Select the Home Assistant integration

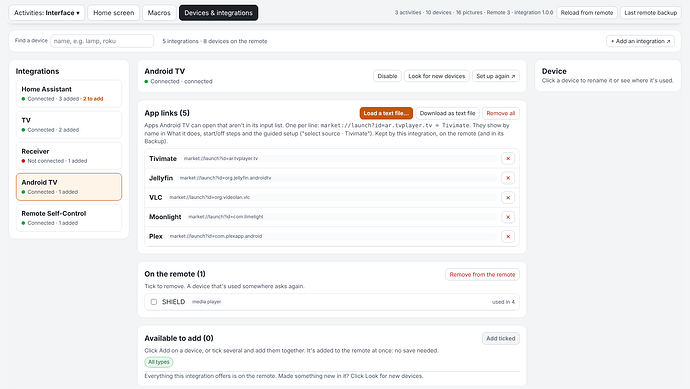point(69,94)
